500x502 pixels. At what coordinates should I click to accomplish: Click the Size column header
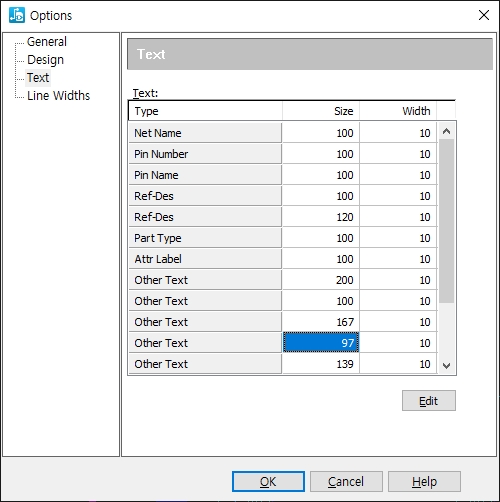tap(321, 111)
